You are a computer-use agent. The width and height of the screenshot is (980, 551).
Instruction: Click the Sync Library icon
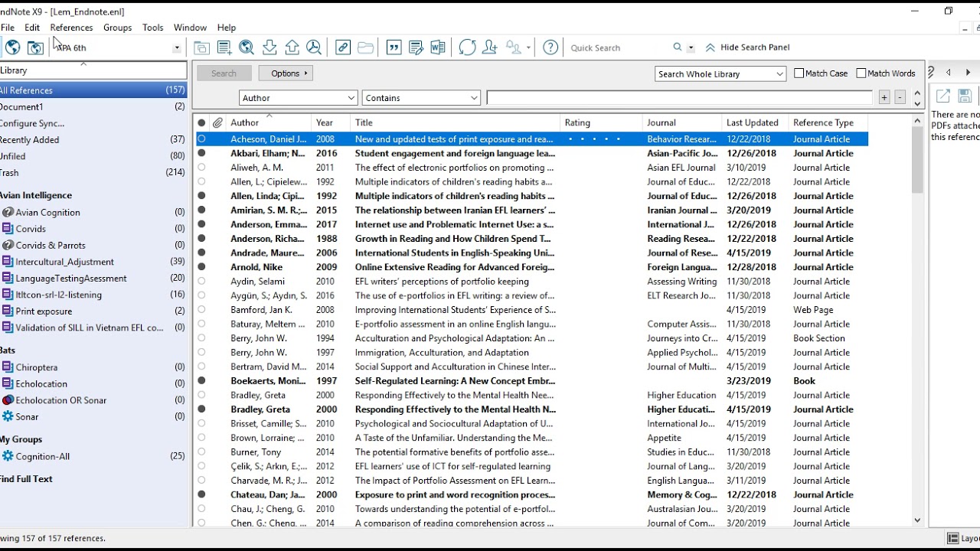click(468, 47)
